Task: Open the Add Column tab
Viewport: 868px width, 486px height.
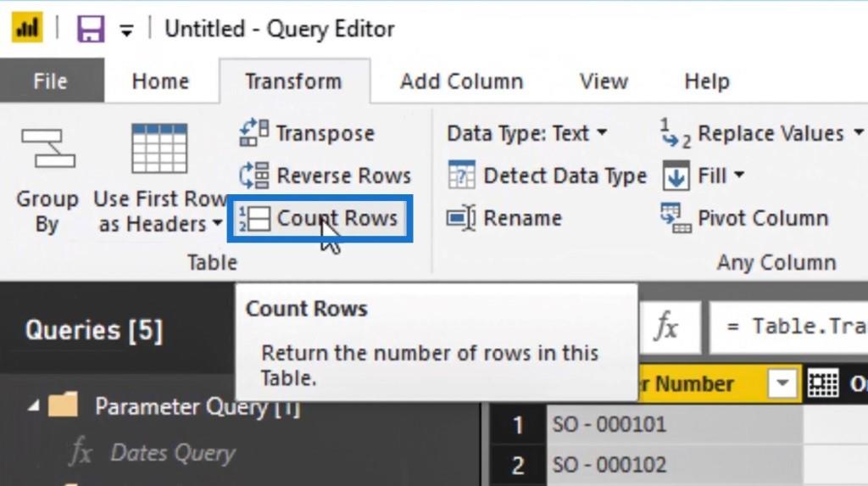Action: [x=462, y=81]
